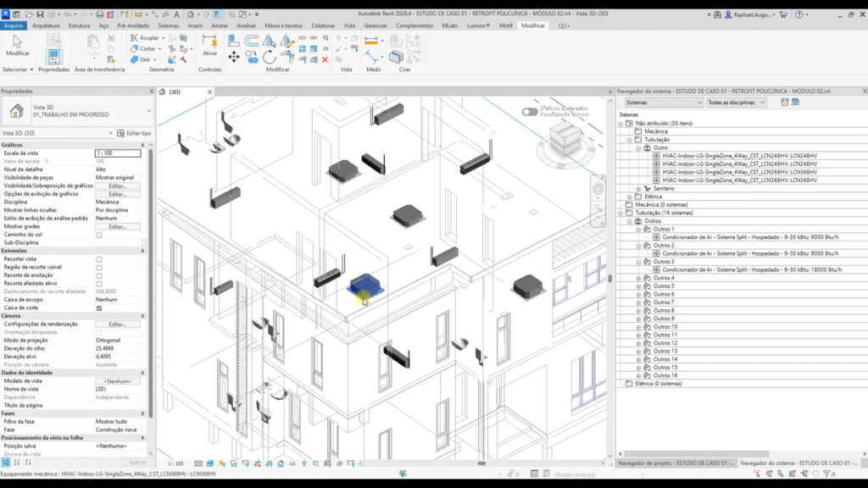Click the print icon in quick access toolbar
This screenshot has height=488, width=868.
pyautogui.click(x=100, y=14)
